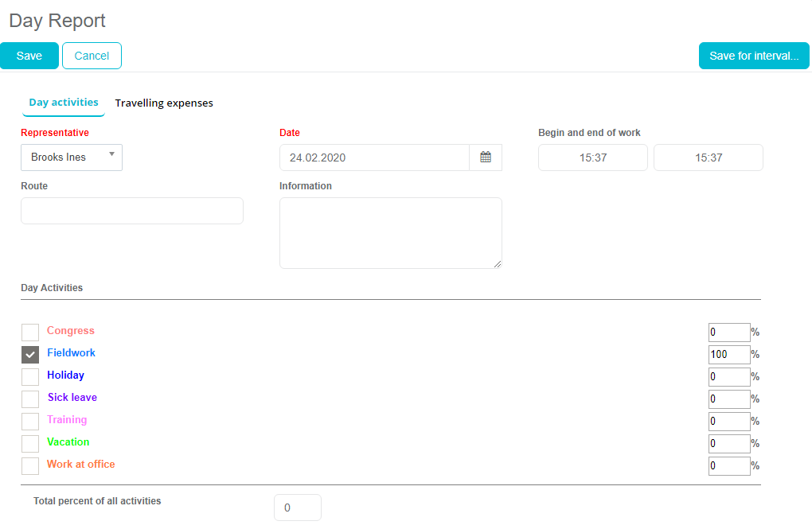Screen dimensions: 812x529
Task: Select the Day activities tab
Action: 64,103
